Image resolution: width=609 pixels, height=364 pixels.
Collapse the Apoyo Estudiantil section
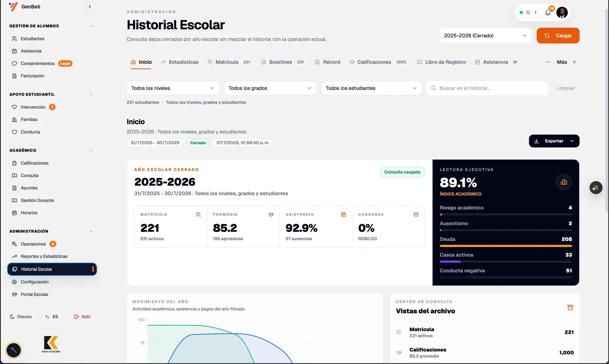click(91, 94)
